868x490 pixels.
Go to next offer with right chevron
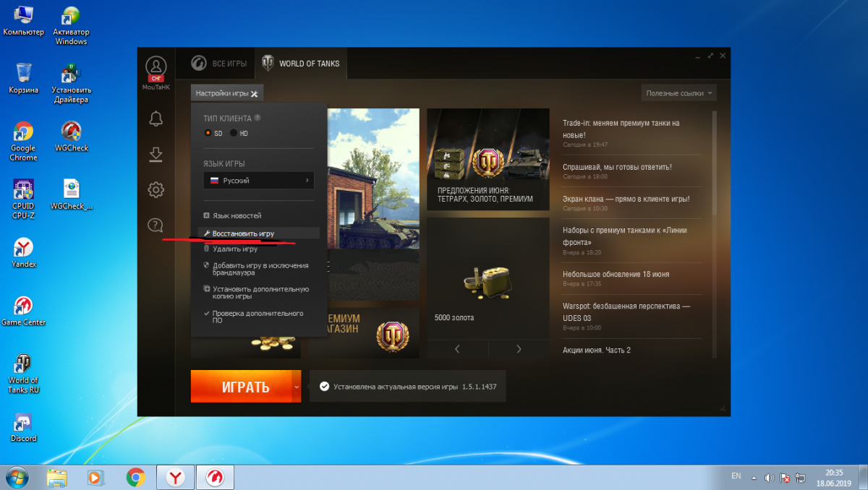click(x=519, y=349)
